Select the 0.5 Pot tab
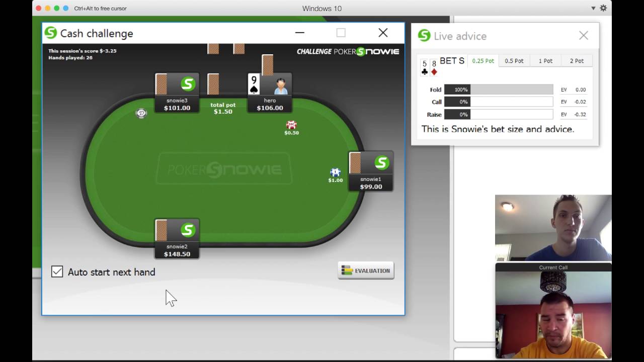Viewport: 644px width, 362px height. 514,61
